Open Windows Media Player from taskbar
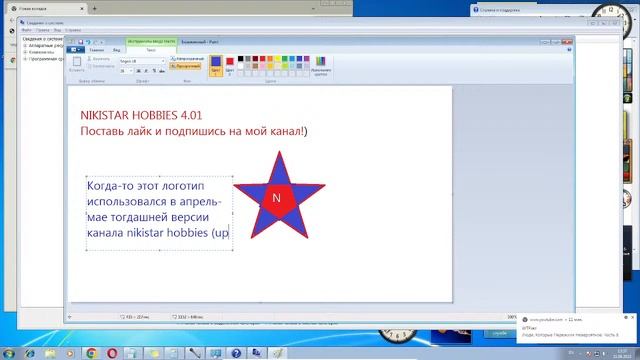The width and height of the screenshot is (640, 360). click(x=70, y=353)
